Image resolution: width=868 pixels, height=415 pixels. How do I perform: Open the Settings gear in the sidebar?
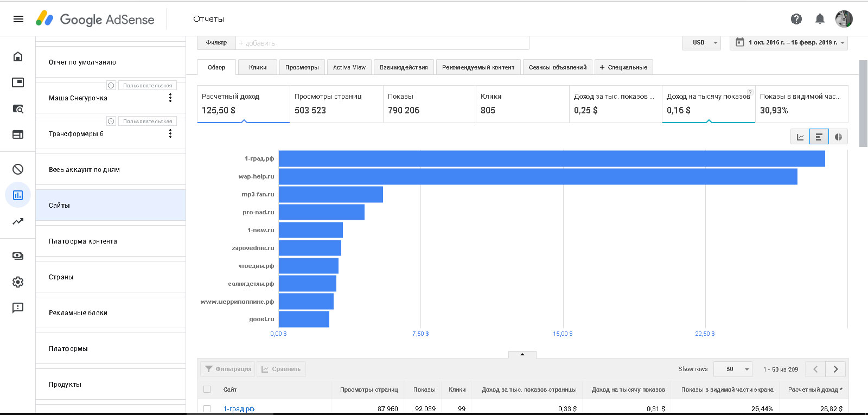pyautogui.click(x=18, y=282)
